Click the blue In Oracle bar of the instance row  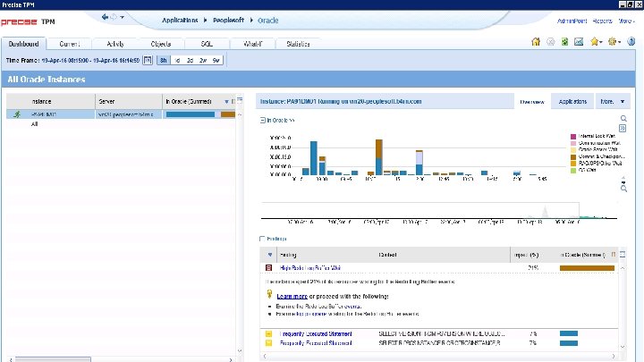191,114
